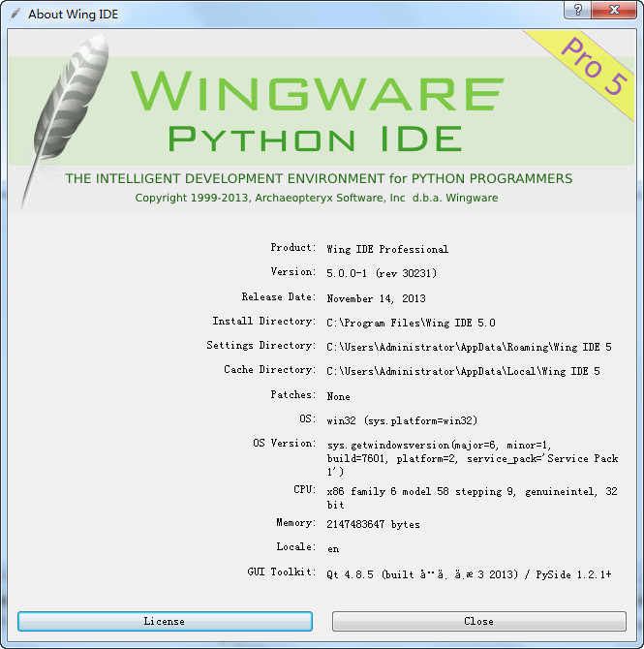This screenshot has width=644, height=649.
Task: Click the Patches value None
Action: (339, 396)
